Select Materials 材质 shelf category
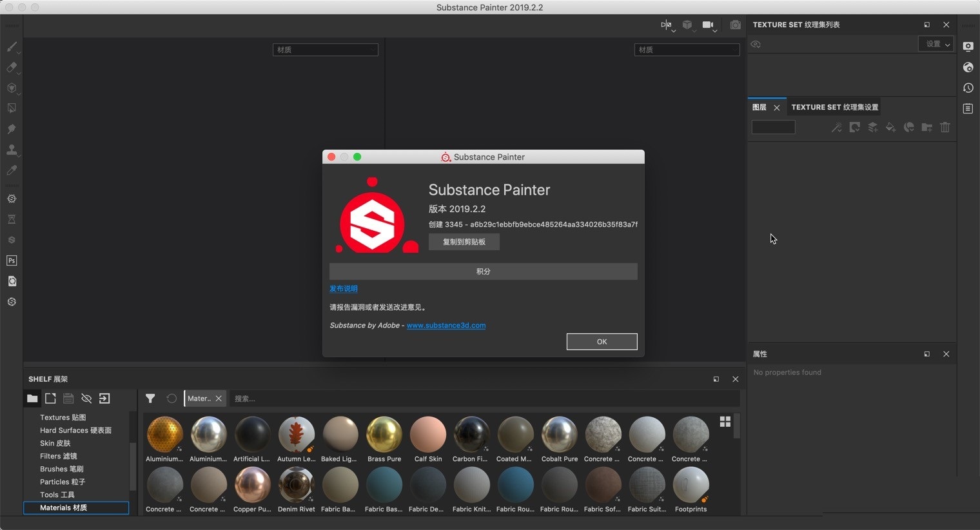The image size is (980, 530). [76, 507]
